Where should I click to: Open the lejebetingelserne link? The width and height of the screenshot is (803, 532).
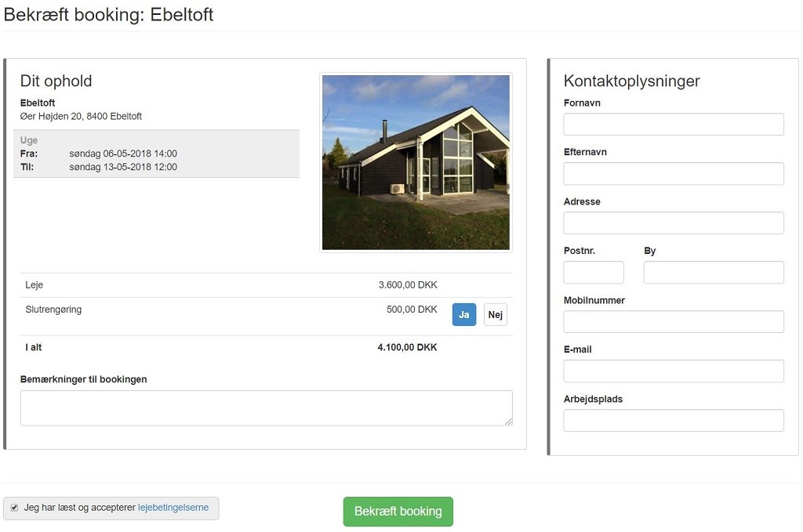coord(173,508)
